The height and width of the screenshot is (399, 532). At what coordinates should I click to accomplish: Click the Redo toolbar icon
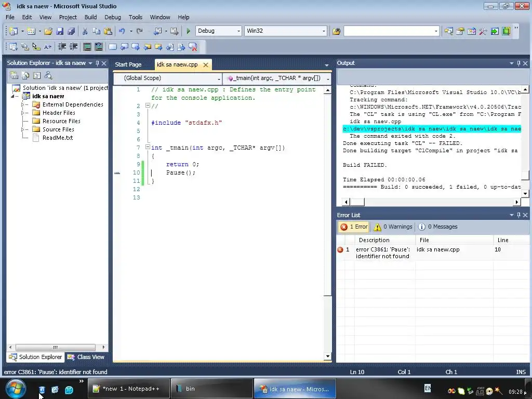139,31
